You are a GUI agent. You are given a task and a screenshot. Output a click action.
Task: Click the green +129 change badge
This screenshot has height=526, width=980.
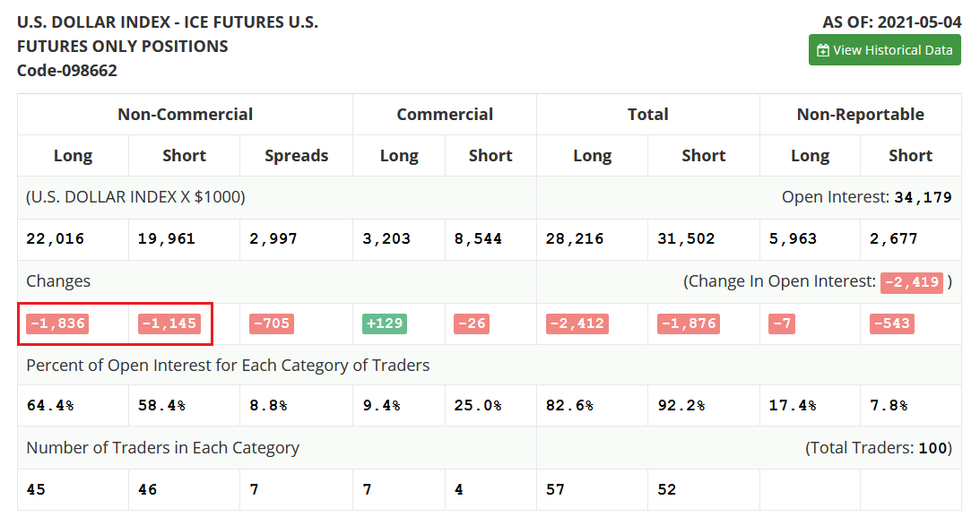tap(385, 323)
